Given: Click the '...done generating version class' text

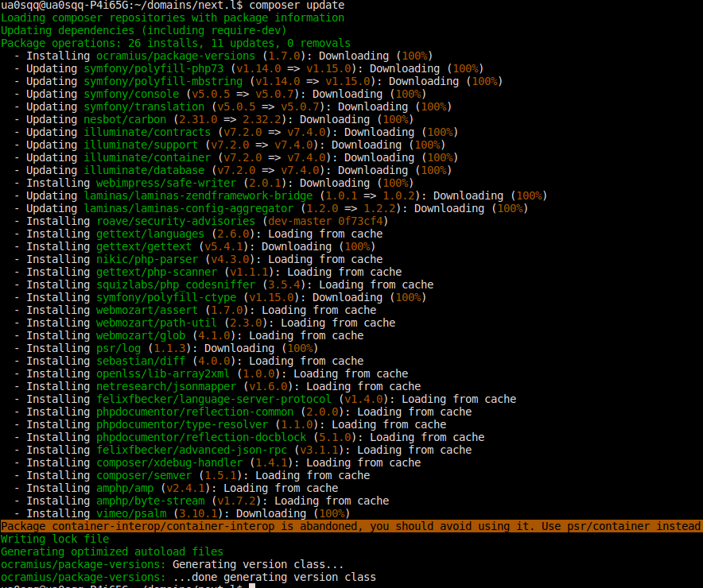Looking at the screenshot, I should (x=274, y=577).
